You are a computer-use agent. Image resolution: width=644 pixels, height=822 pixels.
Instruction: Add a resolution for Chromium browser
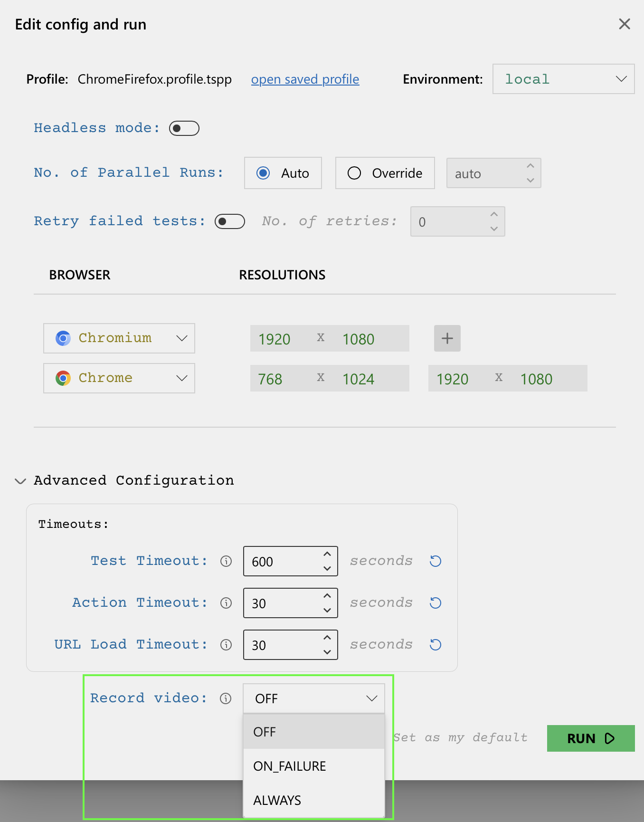click(x=447, y=338)
